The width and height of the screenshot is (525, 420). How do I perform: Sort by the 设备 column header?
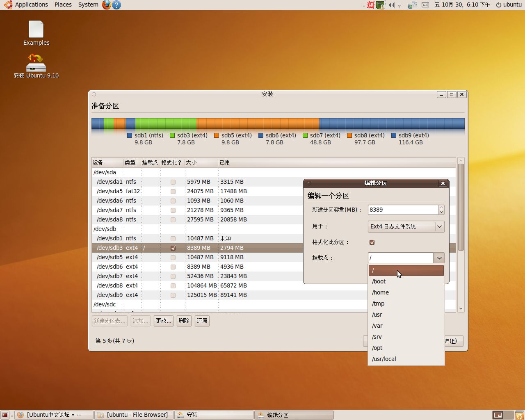point(107,163)
